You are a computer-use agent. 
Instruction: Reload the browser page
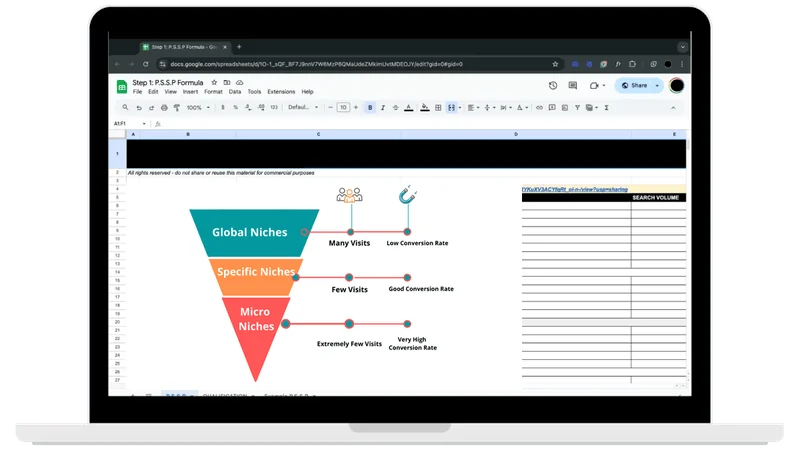[146, 64]
